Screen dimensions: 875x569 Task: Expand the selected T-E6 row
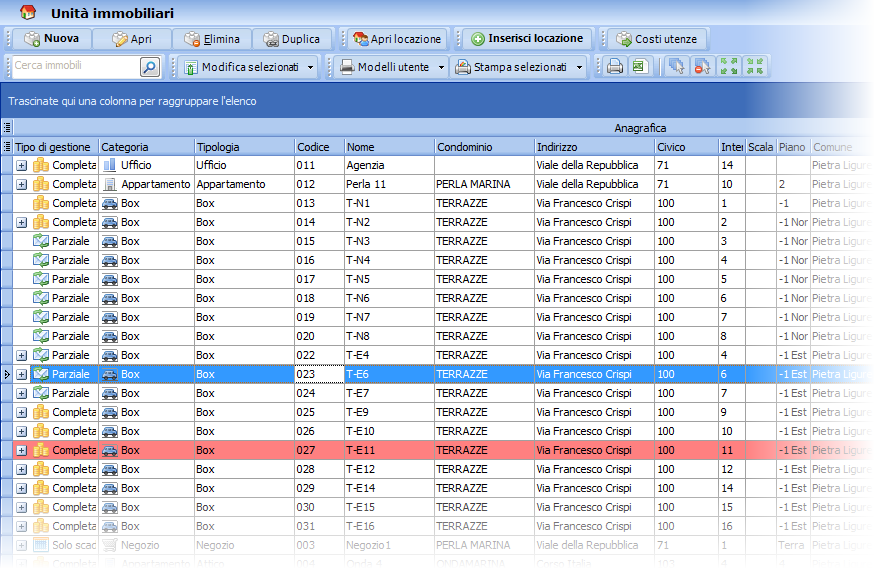[21, 374]
